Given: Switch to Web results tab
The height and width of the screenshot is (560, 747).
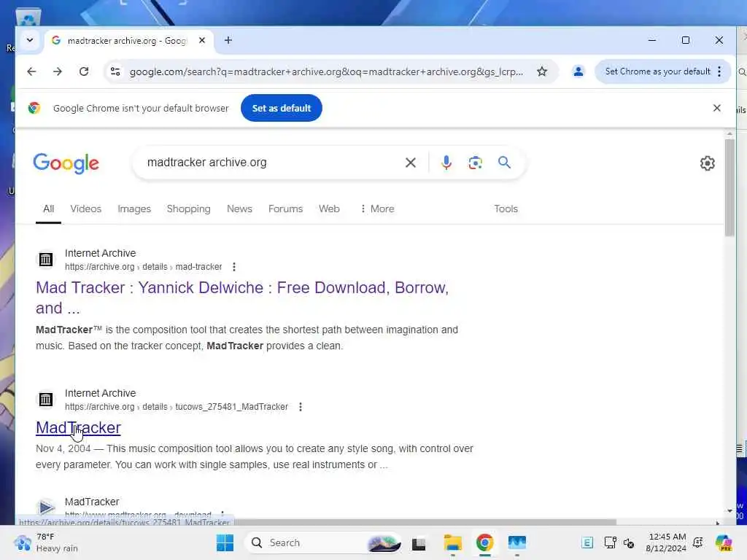Looking at the screenshot, I should tap(329, 209).
